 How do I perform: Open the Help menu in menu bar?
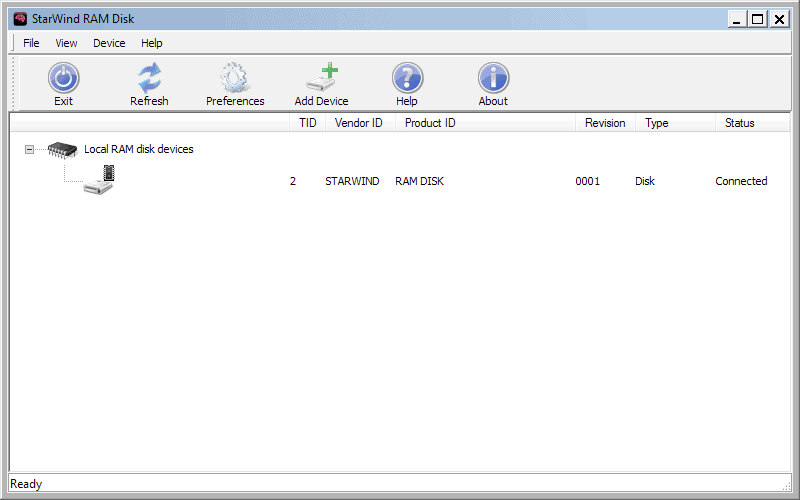(x=152, y=43)
